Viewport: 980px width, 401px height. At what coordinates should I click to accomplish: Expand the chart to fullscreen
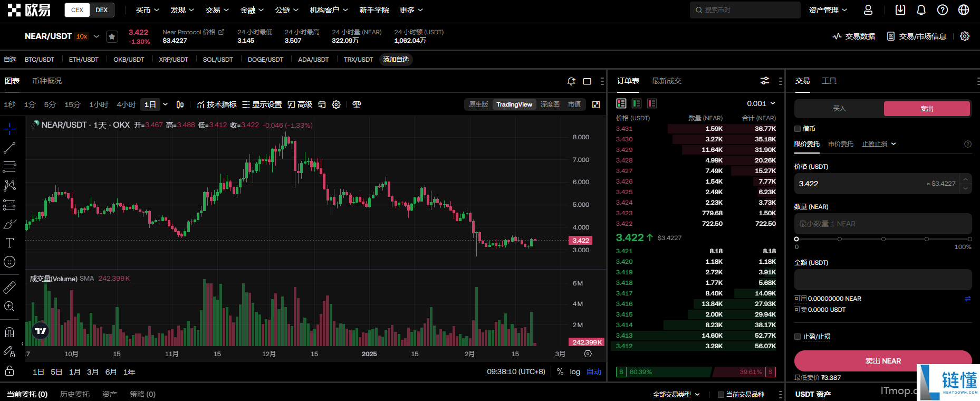click(x=596, y=104)
